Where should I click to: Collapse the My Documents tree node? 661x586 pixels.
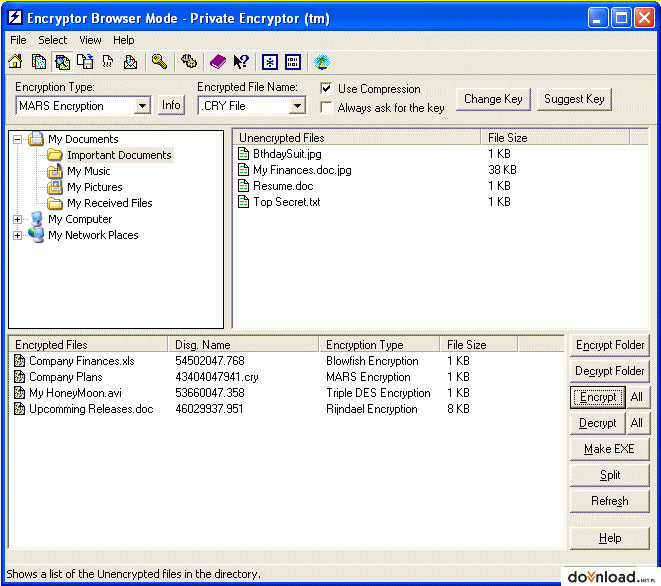(17, 139)
